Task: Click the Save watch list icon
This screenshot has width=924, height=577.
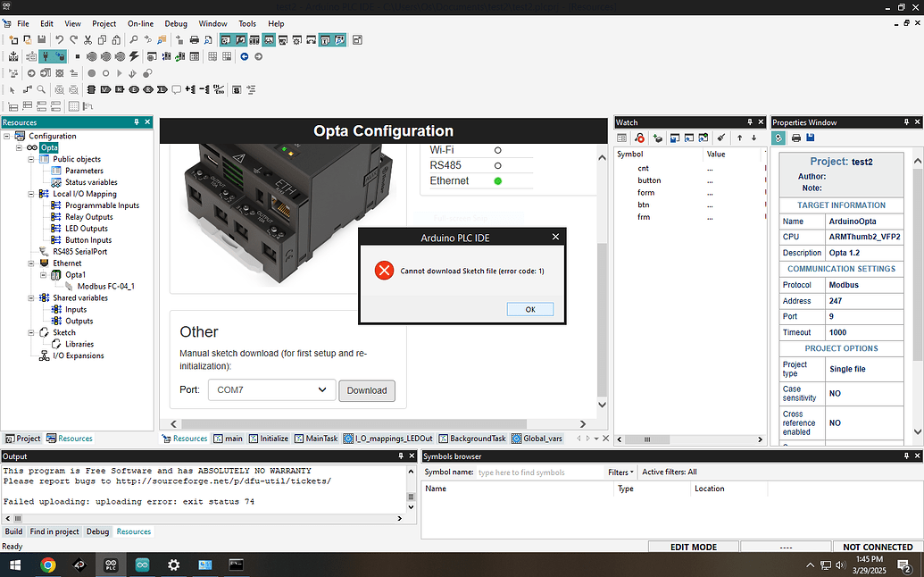Action: (x=672, y=138)
